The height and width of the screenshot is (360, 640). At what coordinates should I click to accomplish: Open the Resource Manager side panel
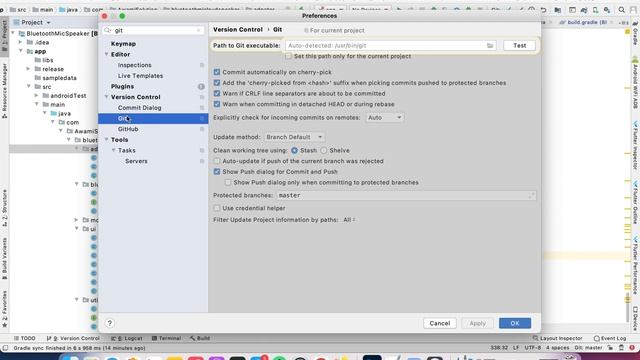(4, 91)
